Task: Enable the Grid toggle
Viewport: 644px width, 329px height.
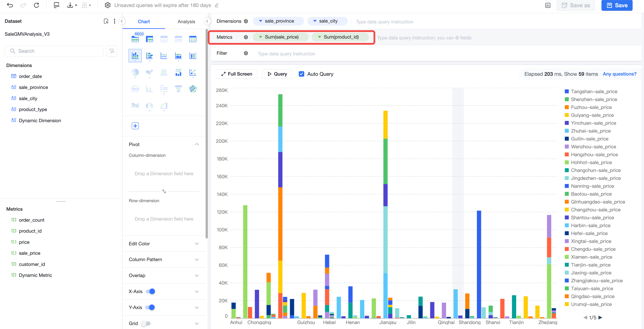Action: (146, 323)
